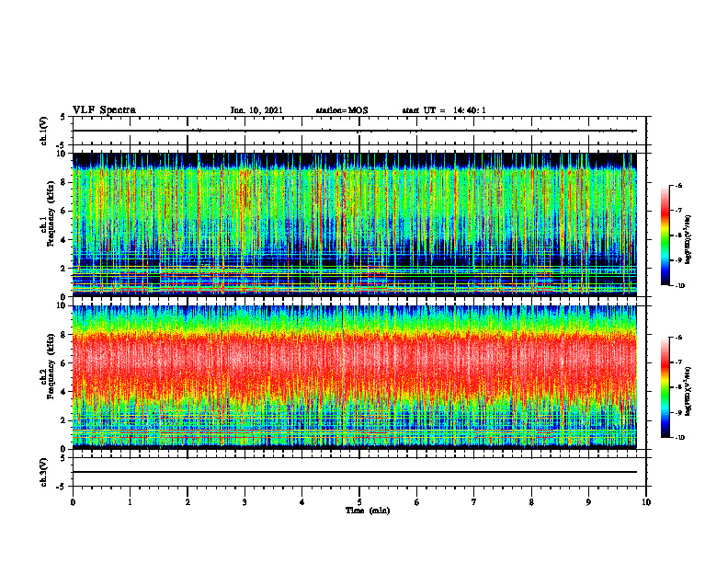Screen dimensions: 728x563
Task: Click the "ch.1(V)" axis label at top
Action: coord(44,131)
